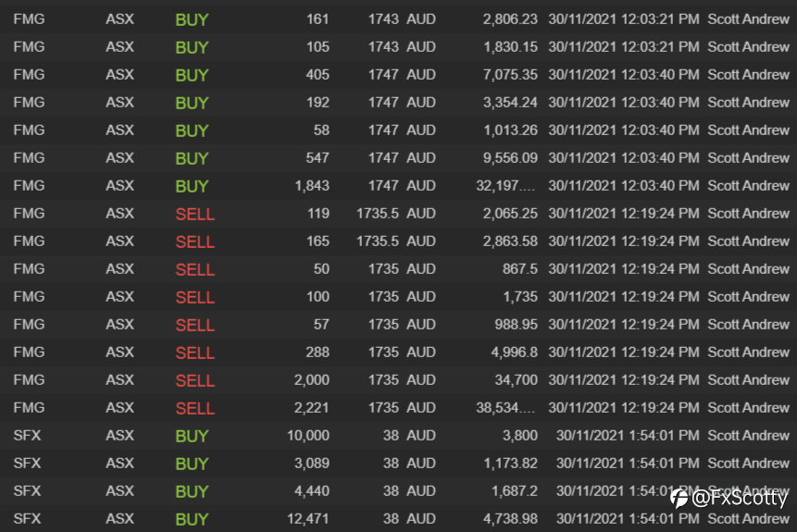Image resolution: width=797 pixels, height=532 pixels.
Task: Click the BUY label in the 547-share row
Action: 192,158
